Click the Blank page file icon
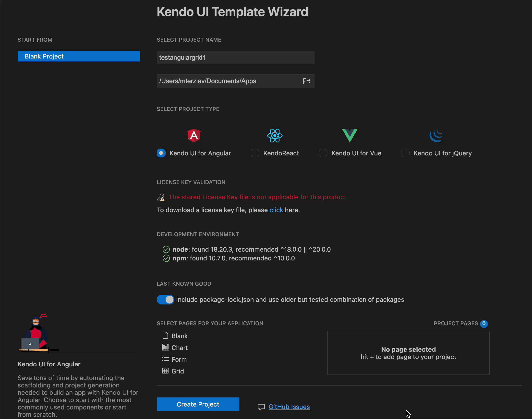This screenshot has height=419, width=532. pyautogui.click(x=165, y=335)
